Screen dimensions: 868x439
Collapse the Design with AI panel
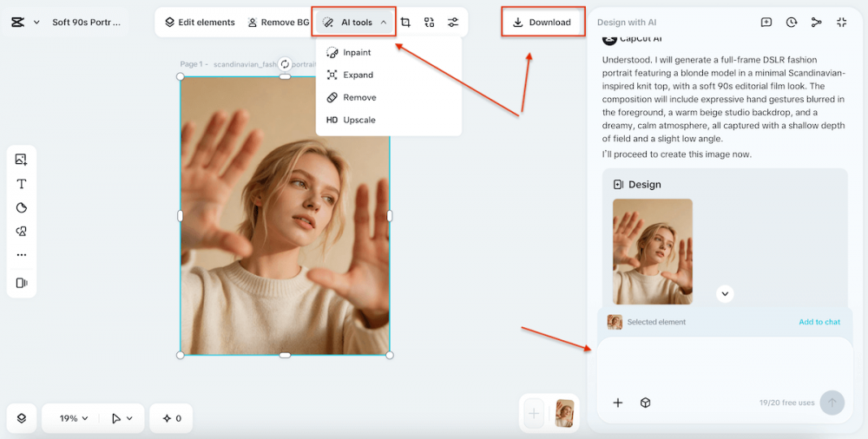pos(842,23)
